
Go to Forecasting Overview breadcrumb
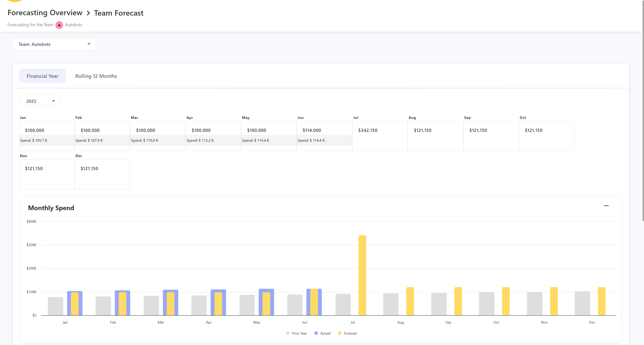click(x=45, y=13)
